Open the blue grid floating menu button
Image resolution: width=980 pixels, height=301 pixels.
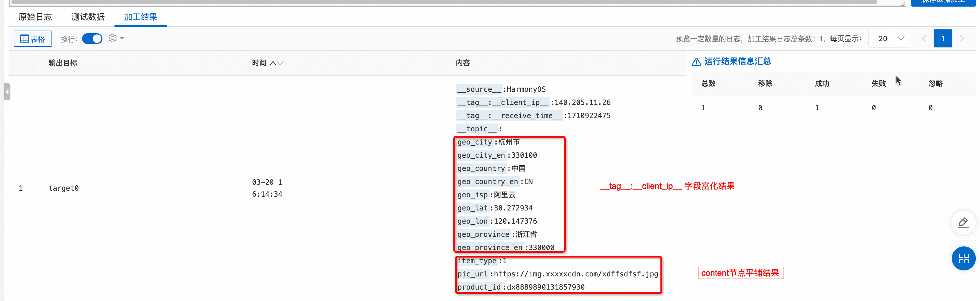point(963,259)
